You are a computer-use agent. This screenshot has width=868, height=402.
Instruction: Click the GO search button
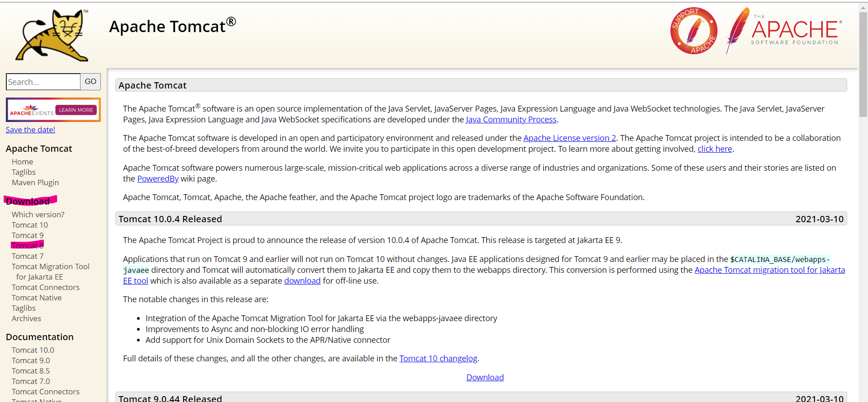(90, 82)
